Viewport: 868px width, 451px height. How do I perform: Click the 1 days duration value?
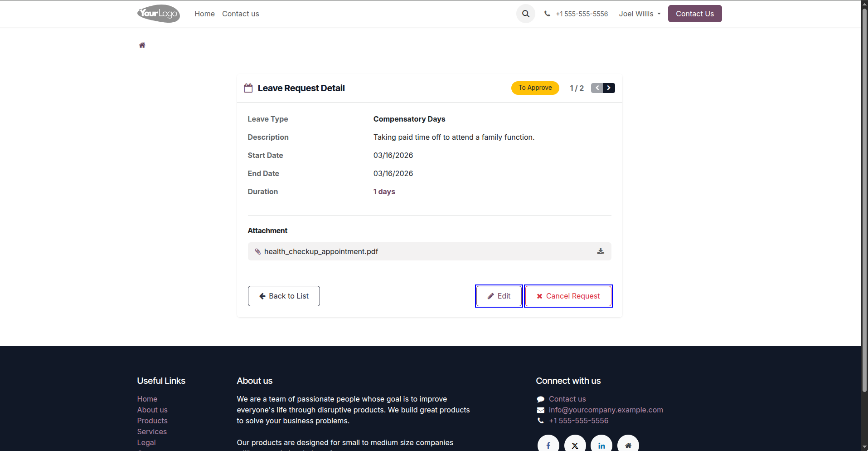(x=384, y=191)
